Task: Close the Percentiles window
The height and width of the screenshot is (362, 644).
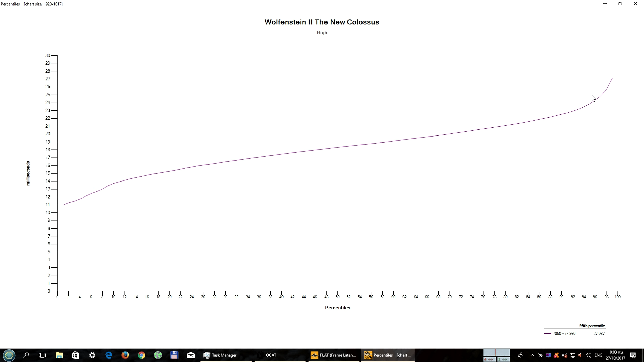Action: [635, 4]
